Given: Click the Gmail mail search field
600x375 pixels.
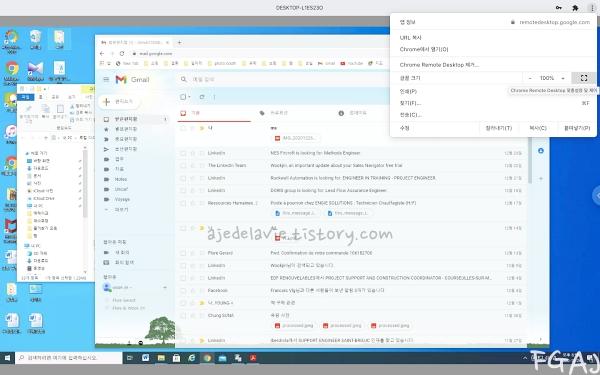Looking at the screenshot, I should click(283, 79).
